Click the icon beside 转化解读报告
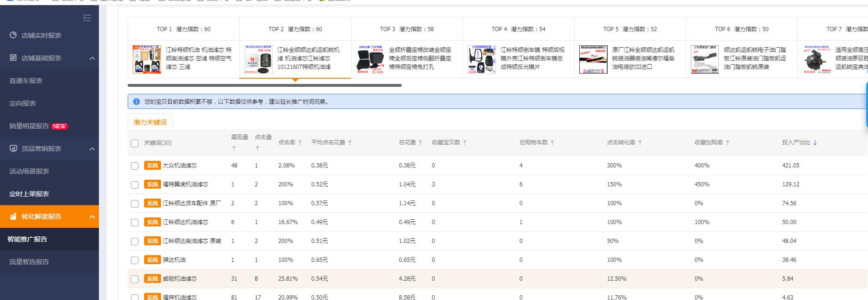This screenshot has height=300, width=868. coord(13,216)
